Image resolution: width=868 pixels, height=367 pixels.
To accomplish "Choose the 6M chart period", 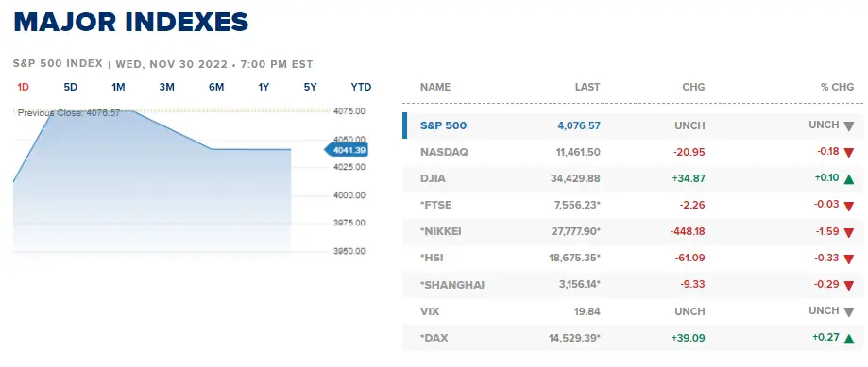I will click(x=216, y=87).
